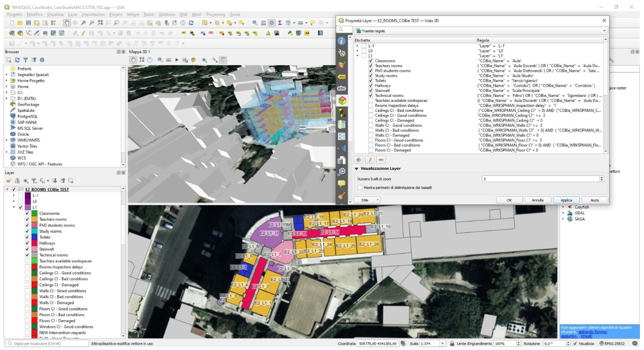Expand the L0 rule in rules tree
644x350 pixels.
pyautogui.click(x=358, y=51)
